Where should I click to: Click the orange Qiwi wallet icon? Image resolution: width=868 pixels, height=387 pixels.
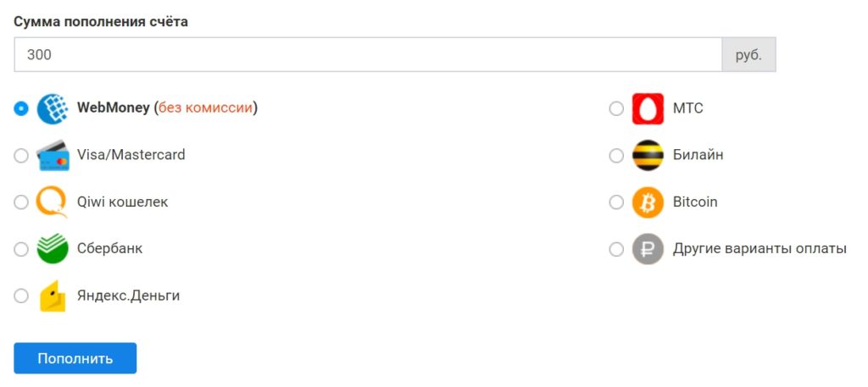coord(52,202)
